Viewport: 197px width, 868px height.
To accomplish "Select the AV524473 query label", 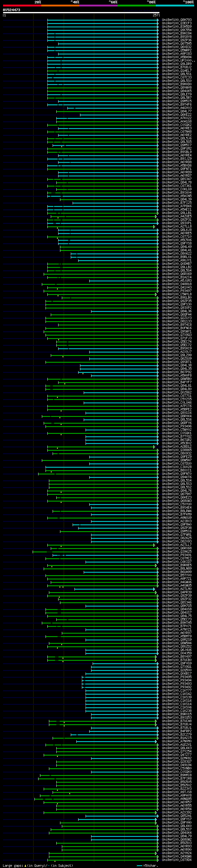I will [x=11, y=10].
